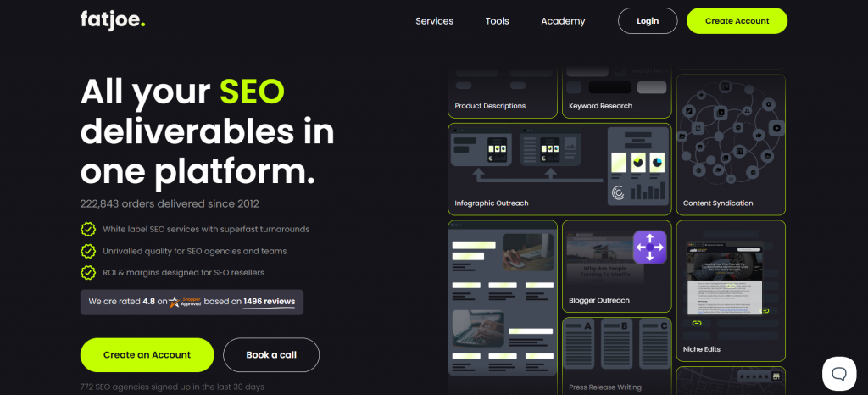Open the Press Release Writing card
Viewport: 868px width, 395px height.
pyautogui.click(x=617, y=356)
